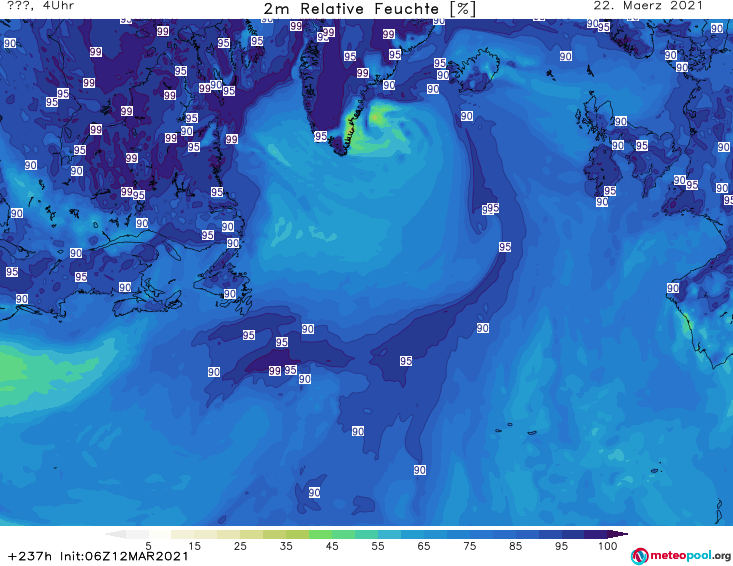Click the '25' tick on the color scale

[240, 546]
